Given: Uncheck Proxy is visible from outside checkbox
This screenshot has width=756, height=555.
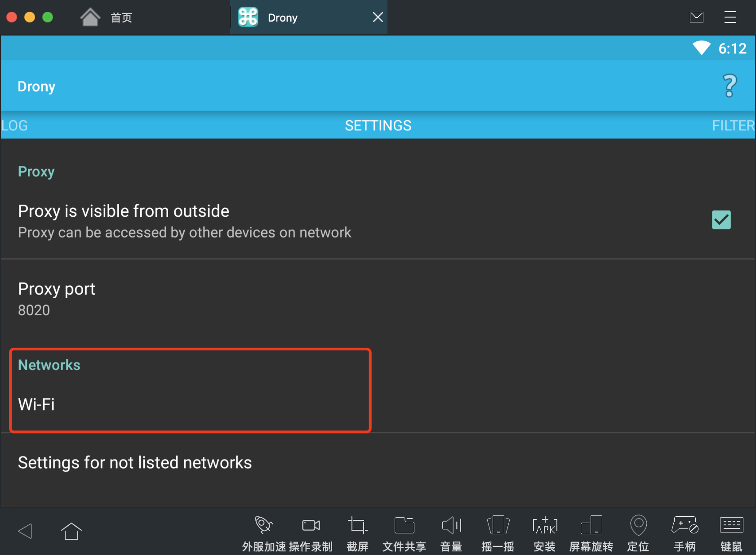Looking at the screenshot, I should (721, 220).
